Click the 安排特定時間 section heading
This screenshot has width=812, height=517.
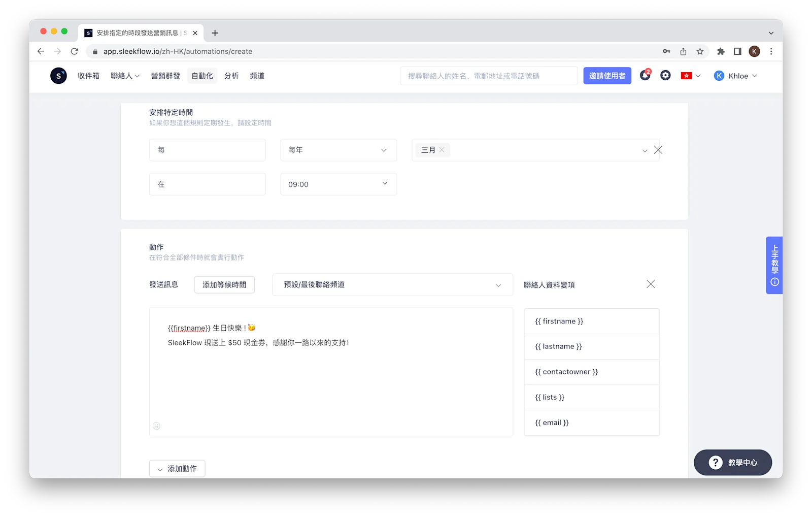(171, 112)
